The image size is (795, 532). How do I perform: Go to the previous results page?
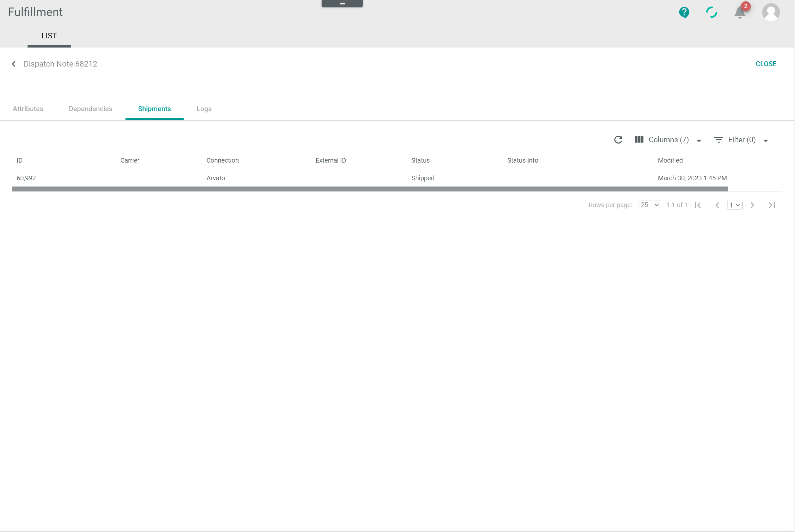[x=717, y=205]
